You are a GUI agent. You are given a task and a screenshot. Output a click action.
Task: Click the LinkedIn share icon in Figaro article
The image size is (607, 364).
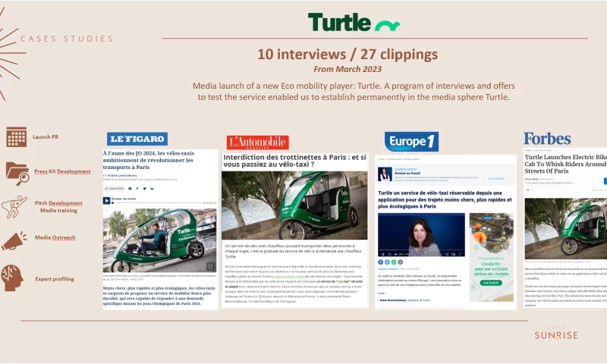click(x=152, y=188)
